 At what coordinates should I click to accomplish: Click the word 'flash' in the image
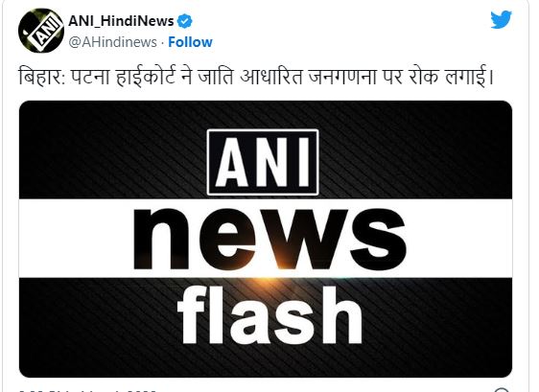pos(269,315)
